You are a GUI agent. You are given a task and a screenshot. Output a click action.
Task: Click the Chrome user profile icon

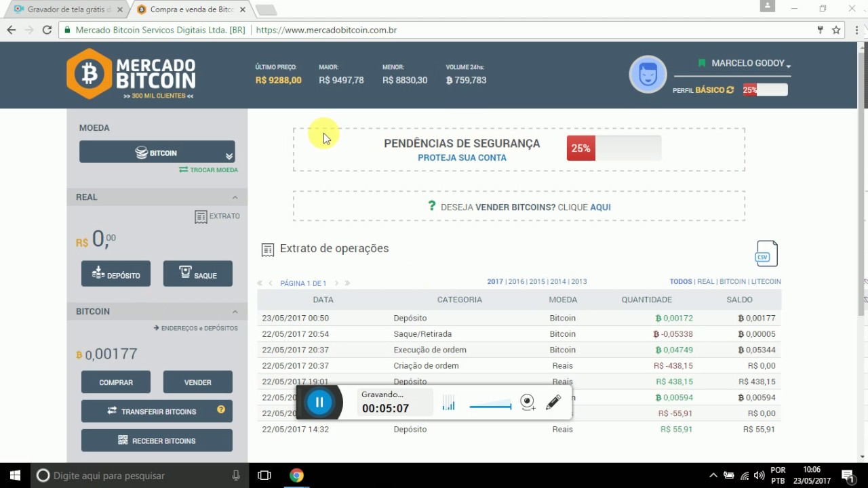pos(768,6)
